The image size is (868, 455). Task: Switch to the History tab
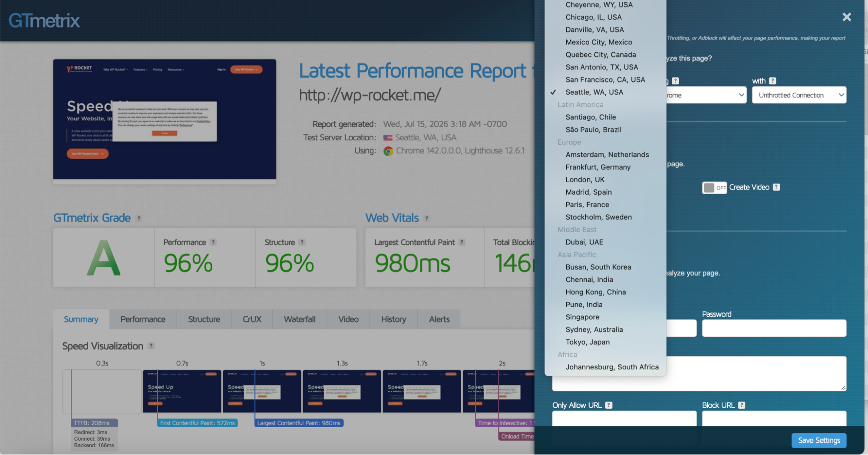393,319
